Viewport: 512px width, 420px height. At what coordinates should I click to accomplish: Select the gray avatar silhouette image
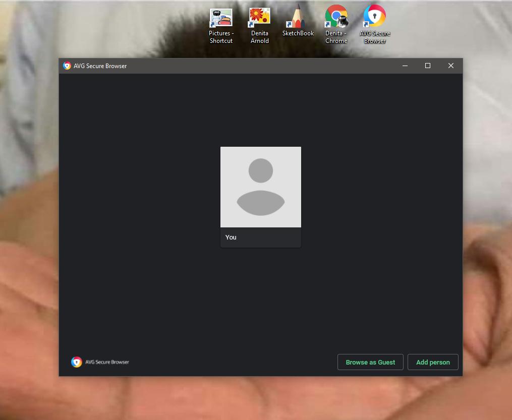(260, 187)
